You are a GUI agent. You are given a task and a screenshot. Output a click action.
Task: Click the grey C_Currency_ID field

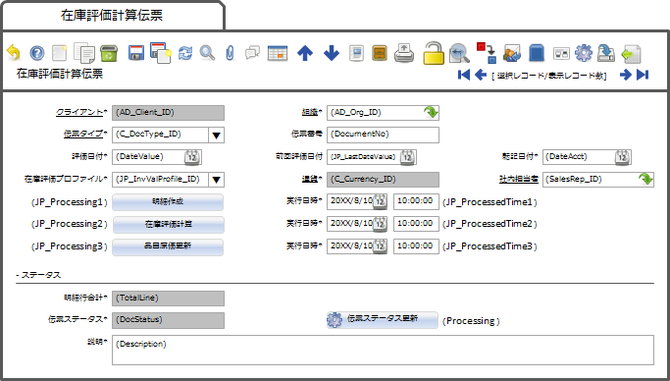(383, 179)
